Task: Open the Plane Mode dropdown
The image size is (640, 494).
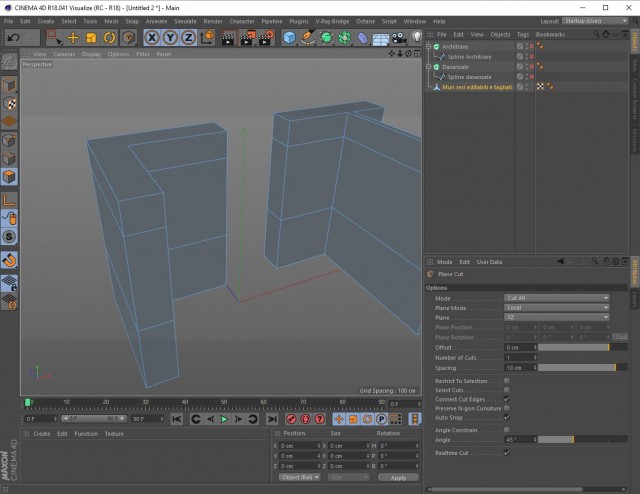Action: click(557, 308)
